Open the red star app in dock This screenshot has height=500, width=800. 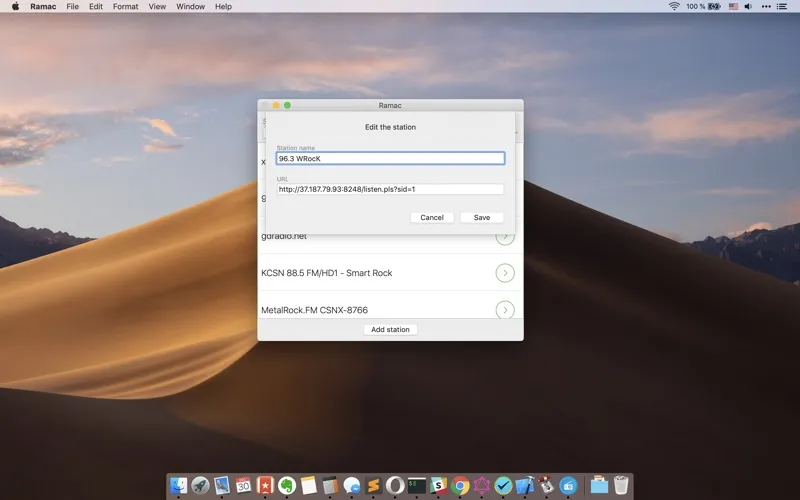265,485
